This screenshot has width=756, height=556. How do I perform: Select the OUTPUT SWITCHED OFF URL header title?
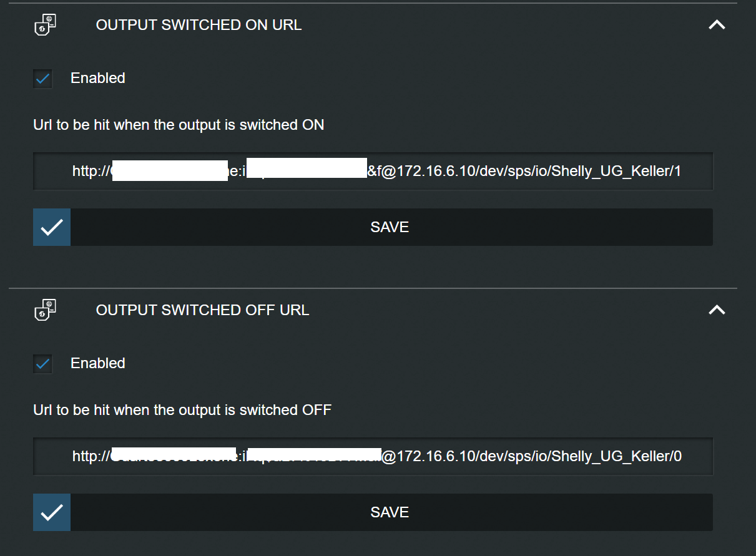(x=202, y=310)
